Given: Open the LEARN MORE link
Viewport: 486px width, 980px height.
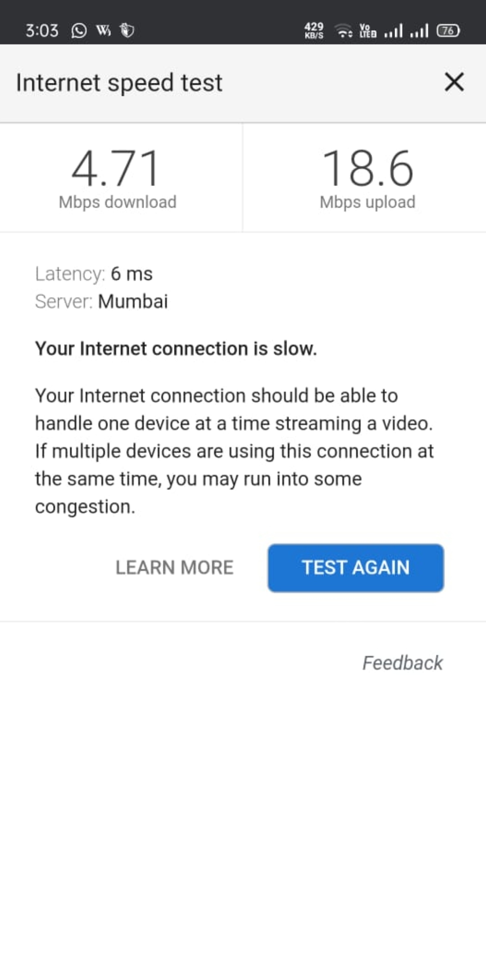Looking at the screenshot, I should [x=175, y=567].
